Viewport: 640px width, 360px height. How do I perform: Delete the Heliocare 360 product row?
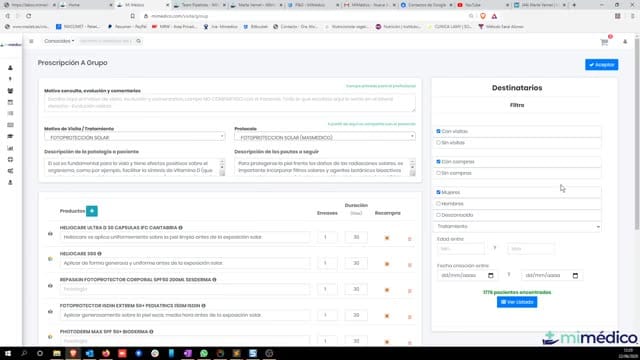pos(410,264)
